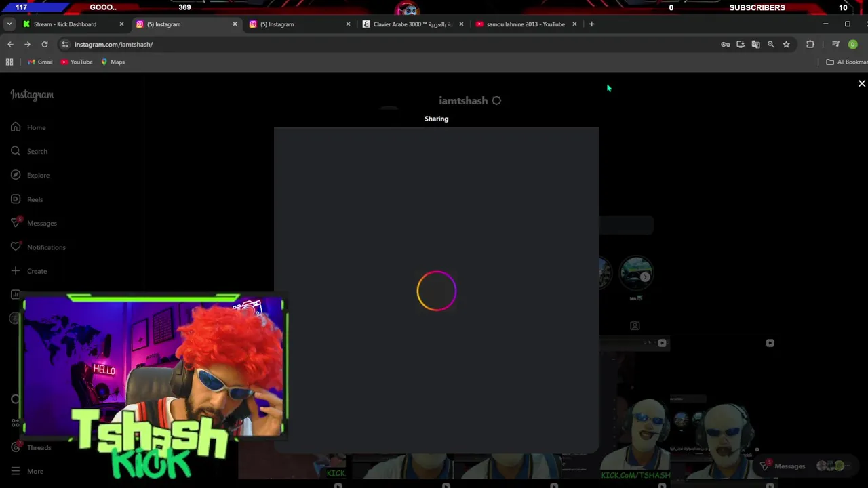The height and width of the screenshot is (488, 868).
Task: Click the story highlight circle with arrow
Action: (636, 273)
